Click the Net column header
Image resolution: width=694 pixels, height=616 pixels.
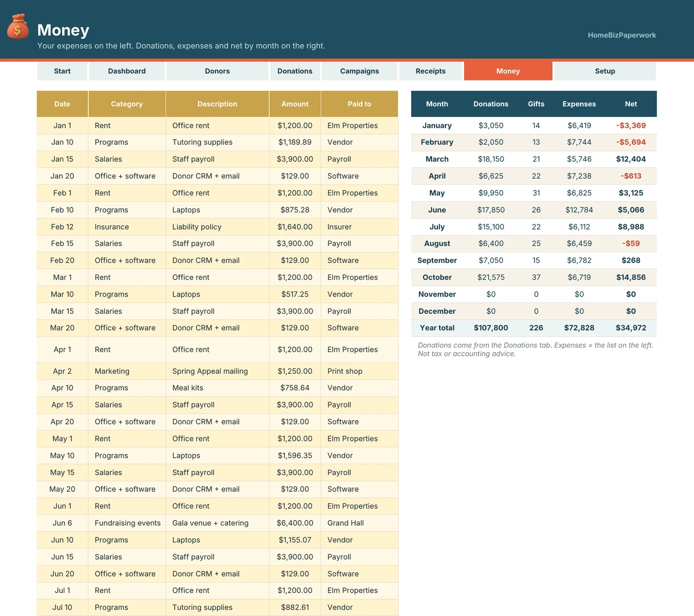631,104
